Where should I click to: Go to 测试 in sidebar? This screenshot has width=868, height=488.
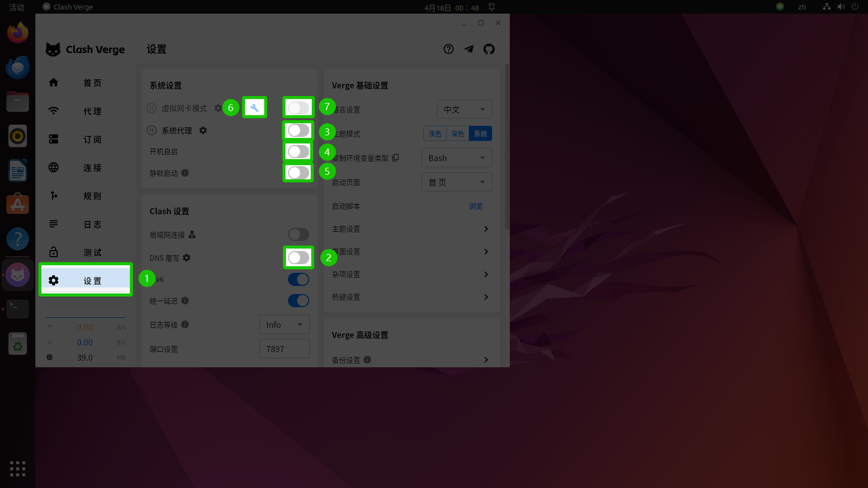(x=85, y=252)
